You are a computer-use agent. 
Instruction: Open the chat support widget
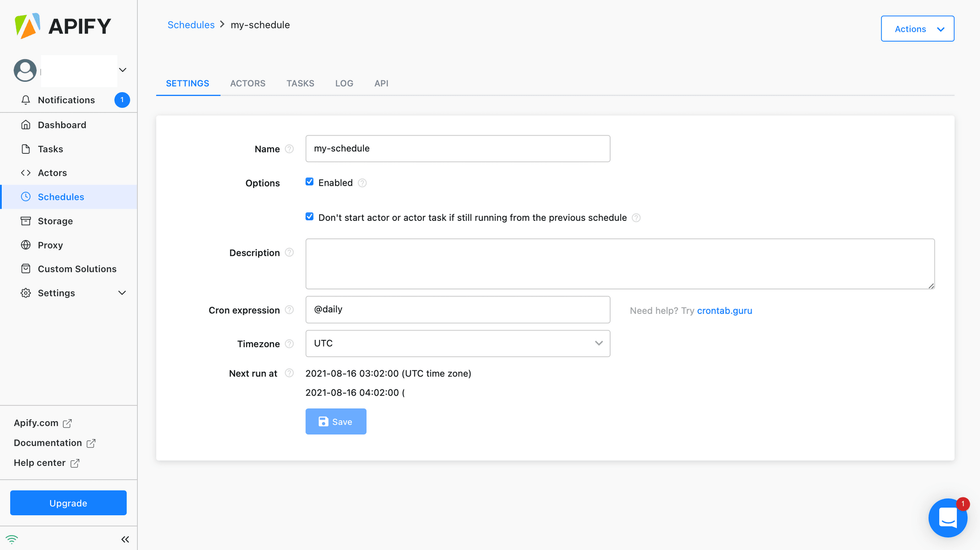[948, 518]
